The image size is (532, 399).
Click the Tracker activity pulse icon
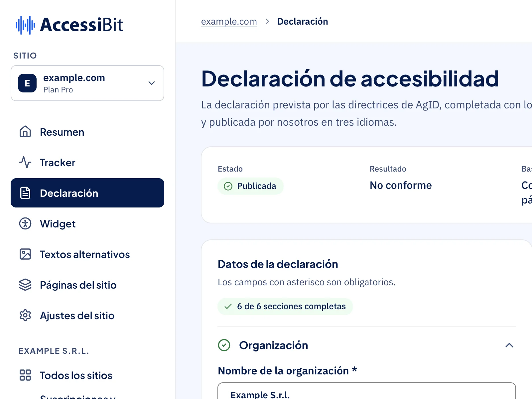click(x=25, y=162)
